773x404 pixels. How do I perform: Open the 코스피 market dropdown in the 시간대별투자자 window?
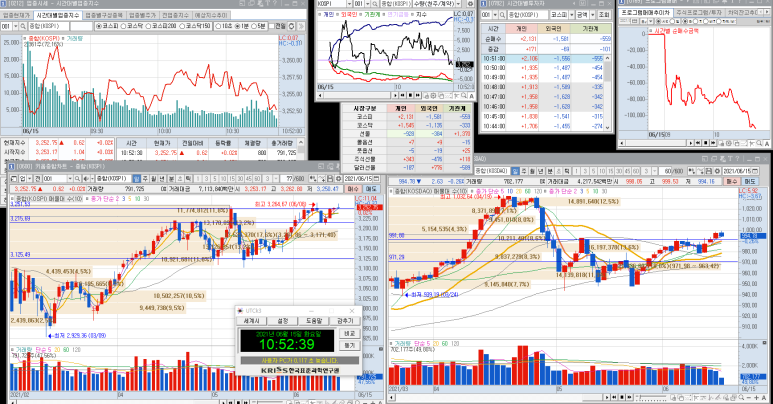tap(571, 15)
